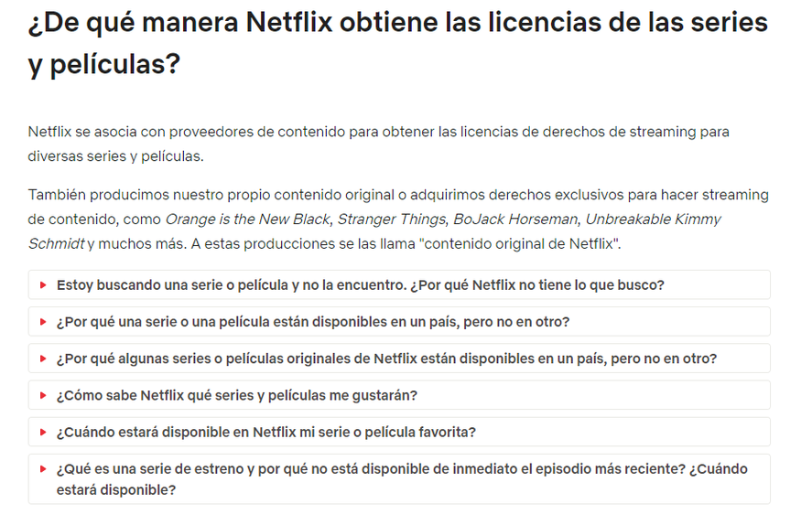Click the italic title 'BoJack Horseman'
This screenshot has width=812, height=514.
point(515,220)
